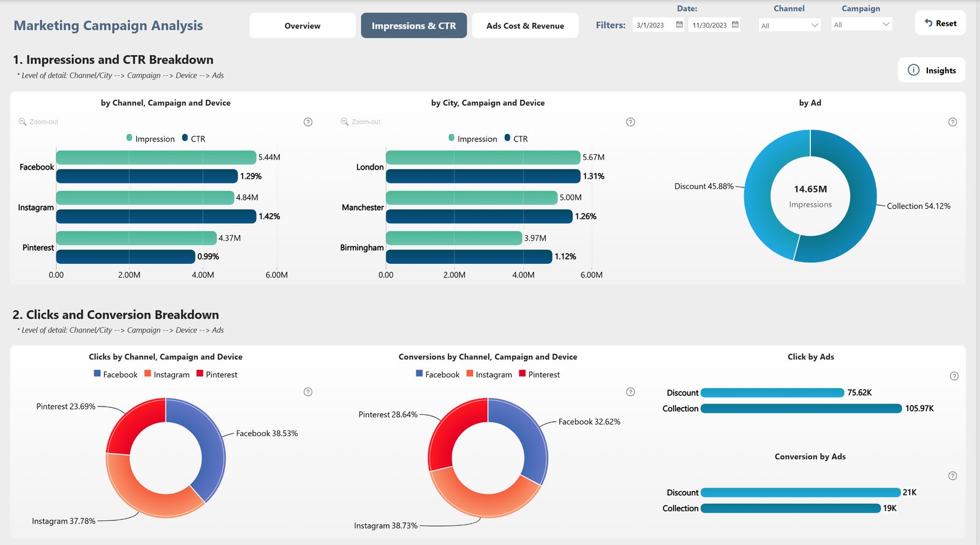Toggle Instagram legend in Clicks donut
The image size is (980, 545).
coord(167,374)
